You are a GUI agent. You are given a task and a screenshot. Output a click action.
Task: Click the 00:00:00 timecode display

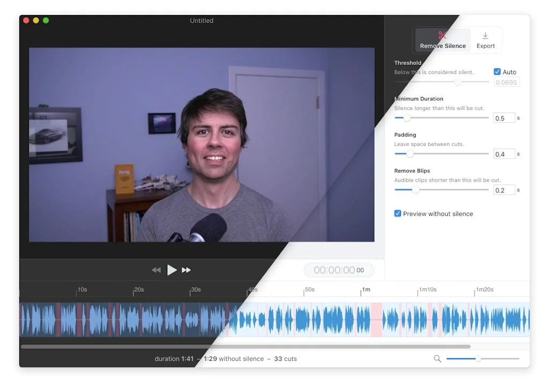point(339,270)
